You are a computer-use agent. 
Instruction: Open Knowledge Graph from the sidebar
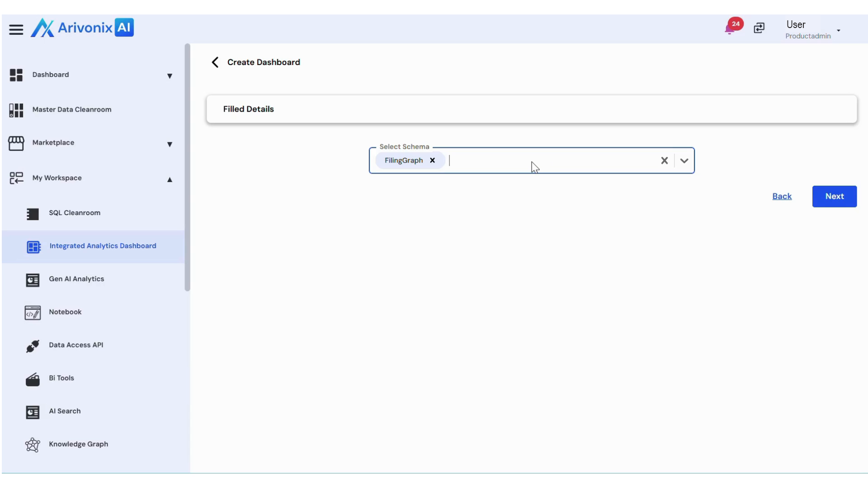click(78, 444)
